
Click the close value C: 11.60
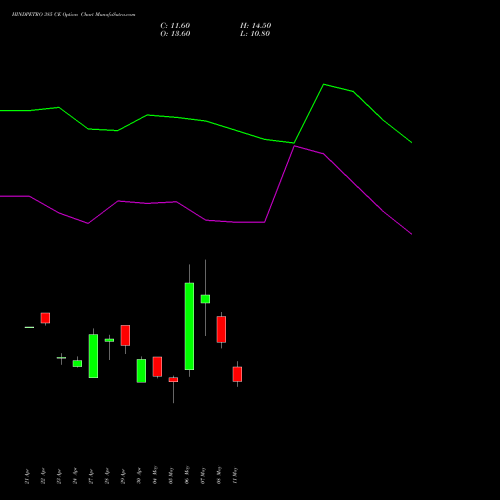tap(175, 26)
